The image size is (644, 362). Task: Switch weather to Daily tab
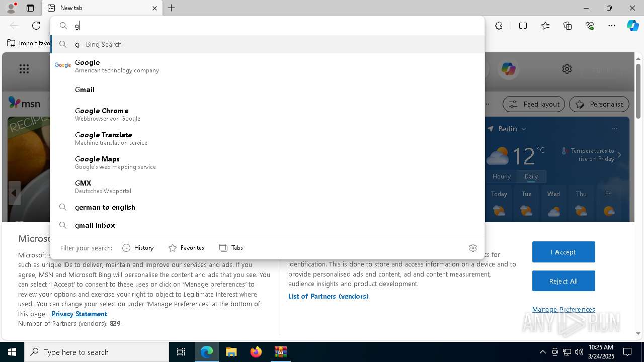click(x=531, y=176)
